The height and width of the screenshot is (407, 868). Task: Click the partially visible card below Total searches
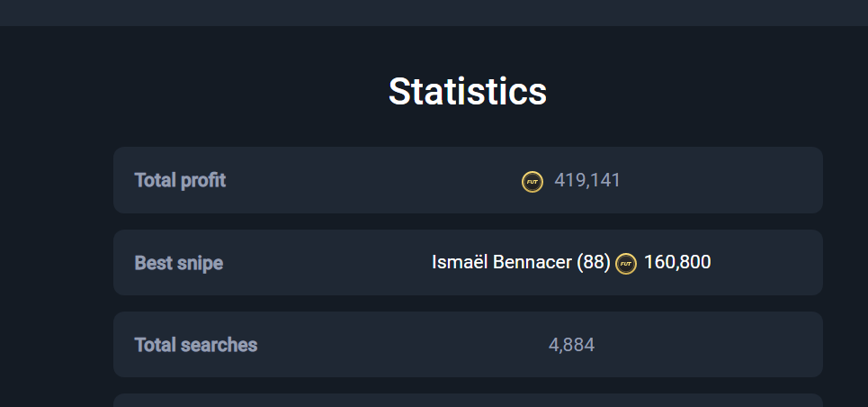click(468, 401)
